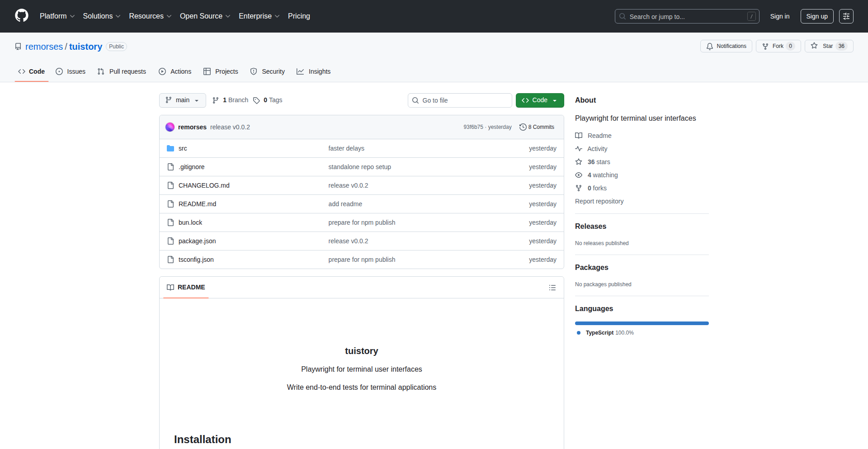The height and width of the screenshot is (449, 868).
Task: Click the TypeScript language progress bar
Action: point(642,323)
